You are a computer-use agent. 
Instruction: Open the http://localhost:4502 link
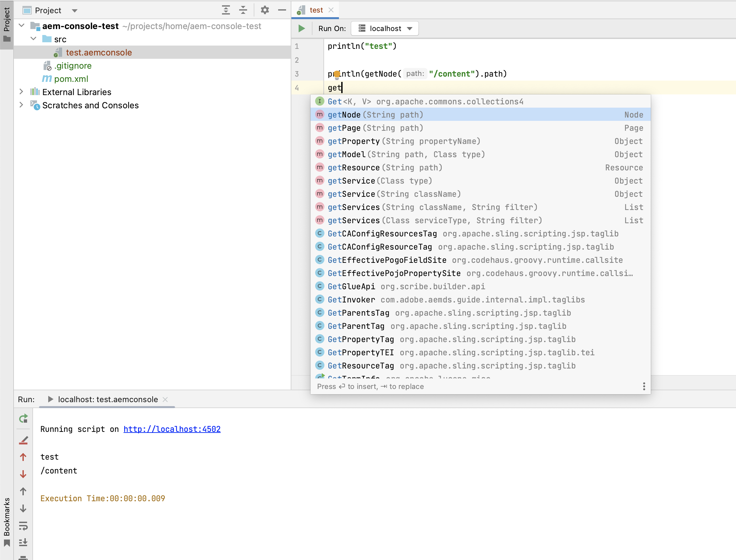click(x=172, y=429)
